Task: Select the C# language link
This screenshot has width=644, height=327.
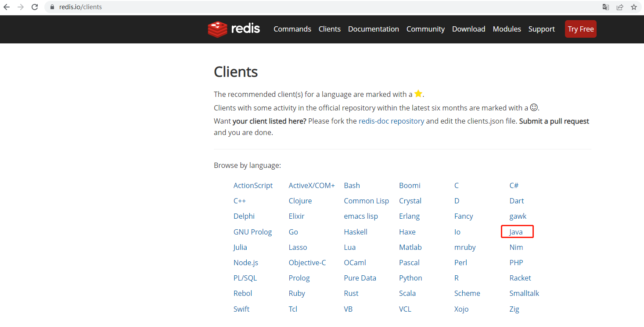Action: point(514,185)
